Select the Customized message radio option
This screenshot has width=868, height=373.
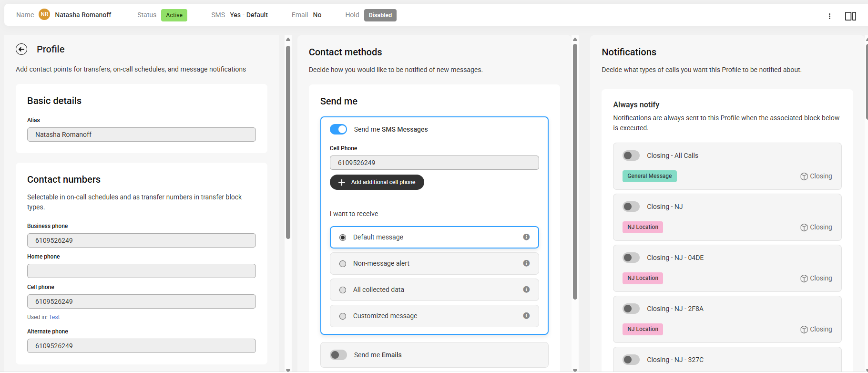343,316
